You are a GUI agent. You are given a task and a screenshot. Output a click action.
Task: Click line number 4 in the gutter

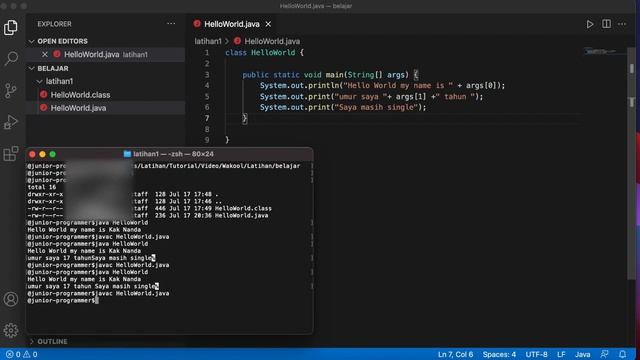(x=207, y=85)
